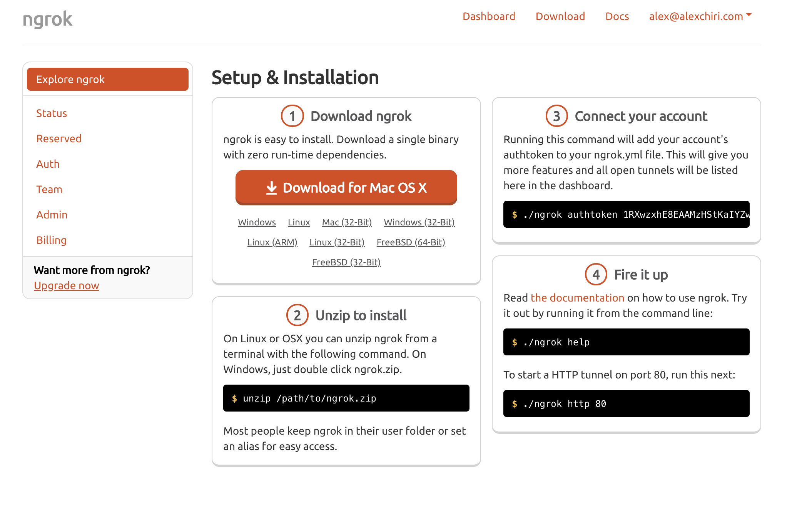Download the Linux build
Viewport: 812px width, 510px height.
click(x=299, y=222)
